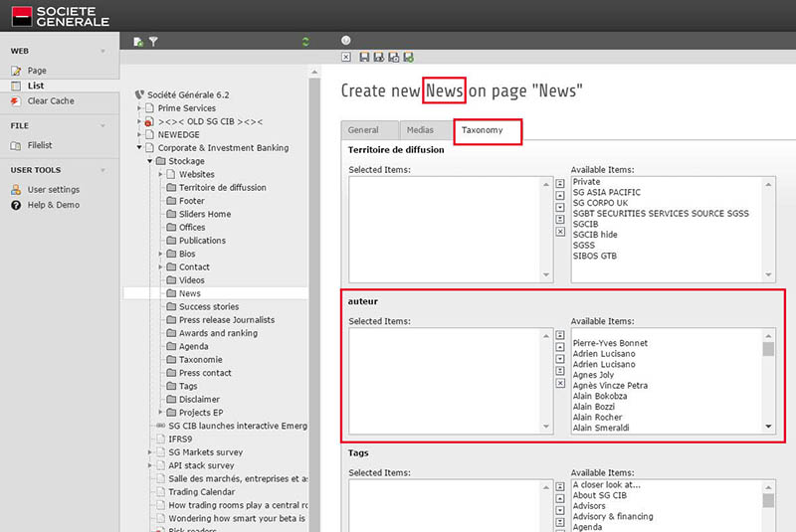Remove selected Territoire de diffusion item

(560, 232)
